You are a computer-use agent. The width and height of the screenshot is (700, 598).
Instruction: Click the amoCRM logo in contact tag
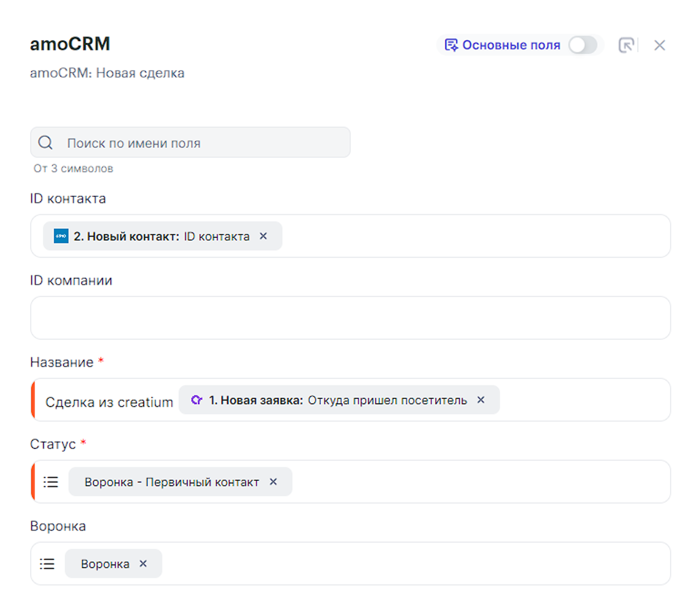pyautogui.click(x=61, y=236)
